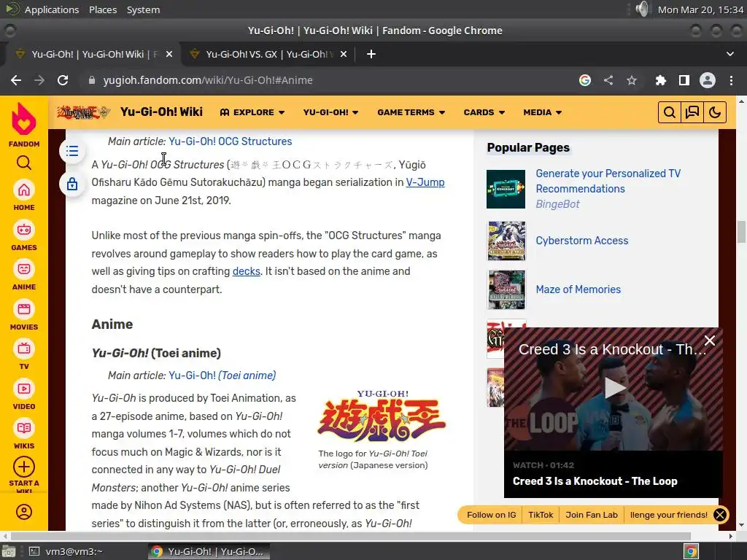The width and height of the screenshot is (747, 560).
Task: Bookmark this page with star
Action: pos(632,80)
